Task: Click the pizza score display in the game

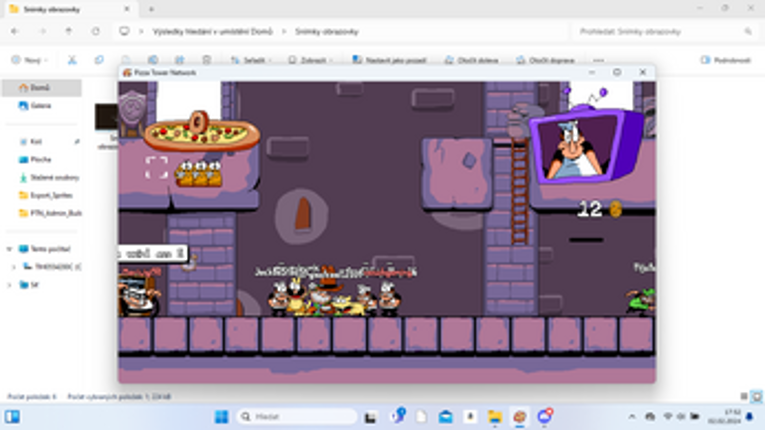Action: coord(201,133)
